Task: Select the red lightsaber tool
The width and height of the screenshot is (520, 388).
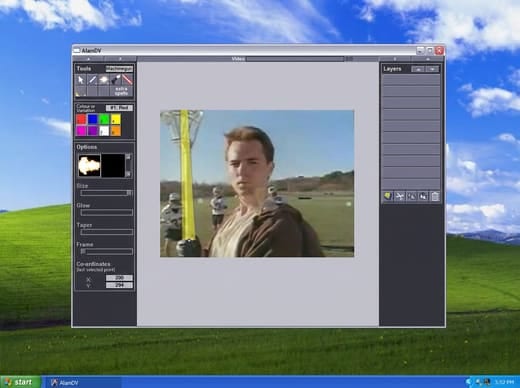Action: [x=127, y=80]
